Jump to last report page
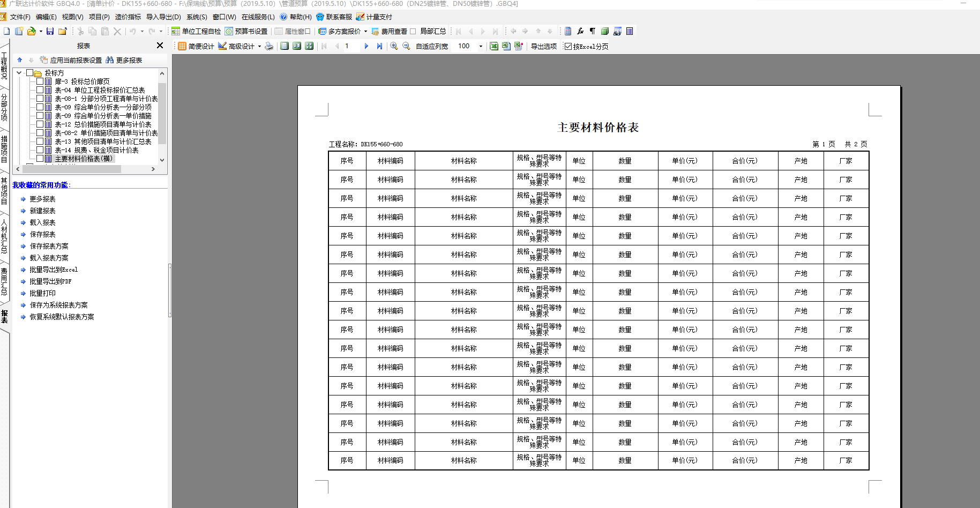980x508 pixels. click(x=379, y=46)
